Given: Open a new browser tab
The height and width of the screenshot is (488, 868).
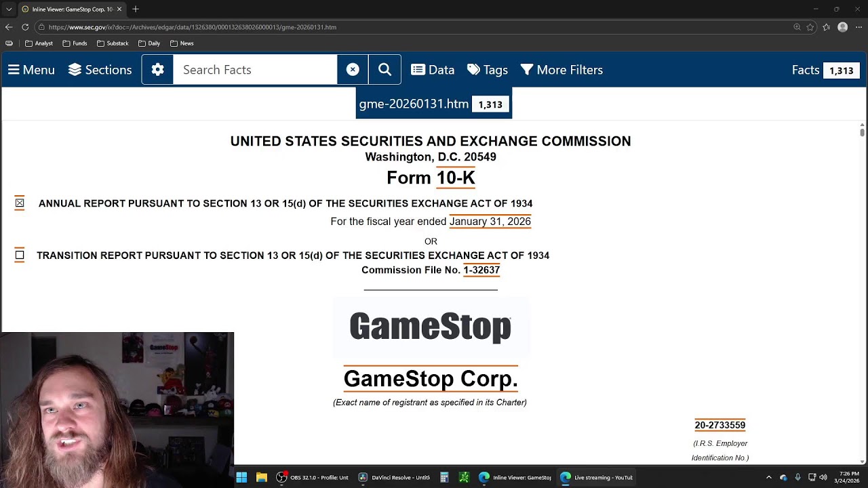Looking at the screenshot, I should [x=136, y=9].
